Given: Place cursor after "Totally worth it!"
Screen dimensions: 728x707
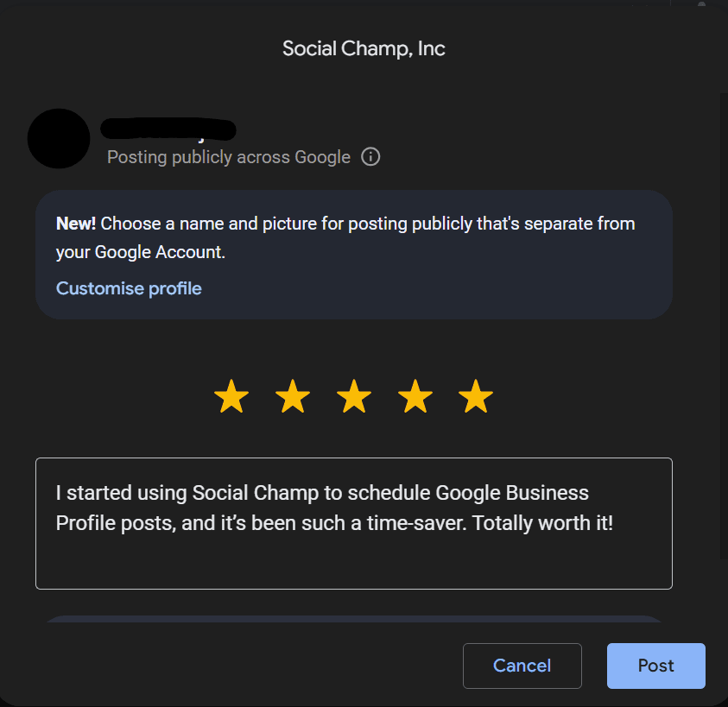Looking at the screenshot, I should (x=615, y=523).
